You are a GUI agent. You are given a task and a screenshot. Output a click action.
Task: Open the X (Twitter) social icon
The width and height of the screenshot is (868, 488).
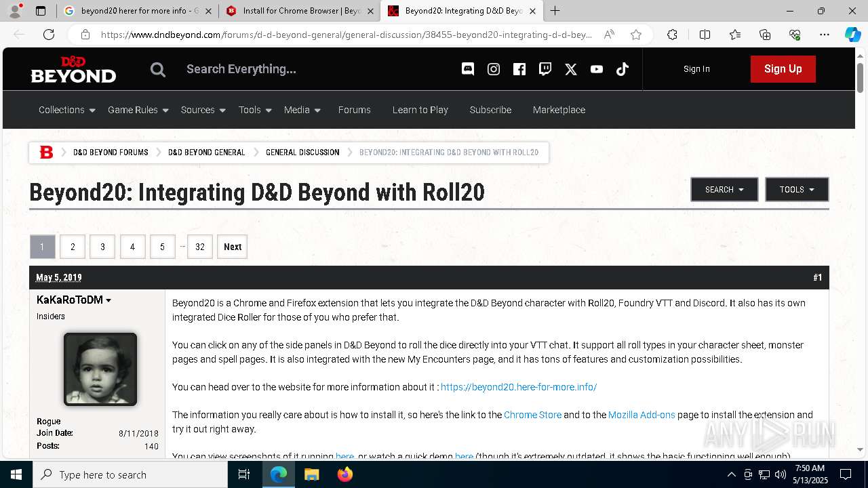click(x=571, y=68)
